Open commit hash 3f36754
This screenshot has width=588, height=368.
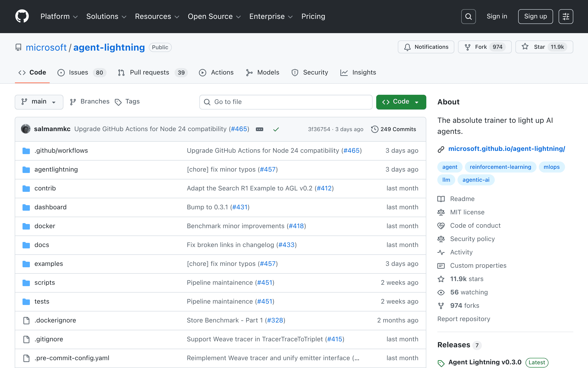click(319, 129)
